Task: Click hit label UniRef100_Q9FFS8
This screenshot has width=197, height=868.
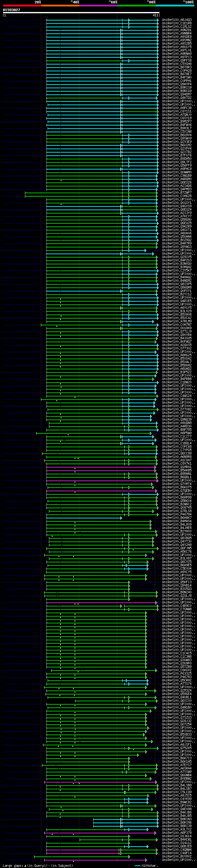Action: [177, 61]
